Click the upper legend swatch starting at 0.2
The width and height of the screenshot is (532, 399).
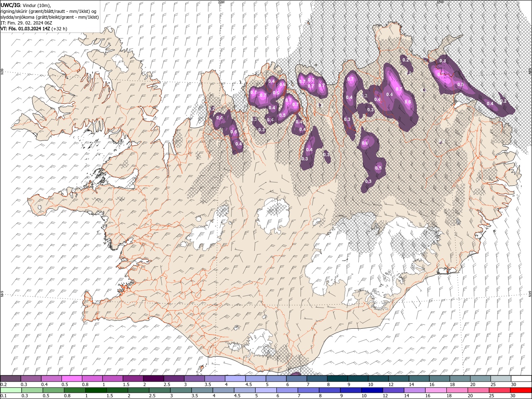pos(10,379)
